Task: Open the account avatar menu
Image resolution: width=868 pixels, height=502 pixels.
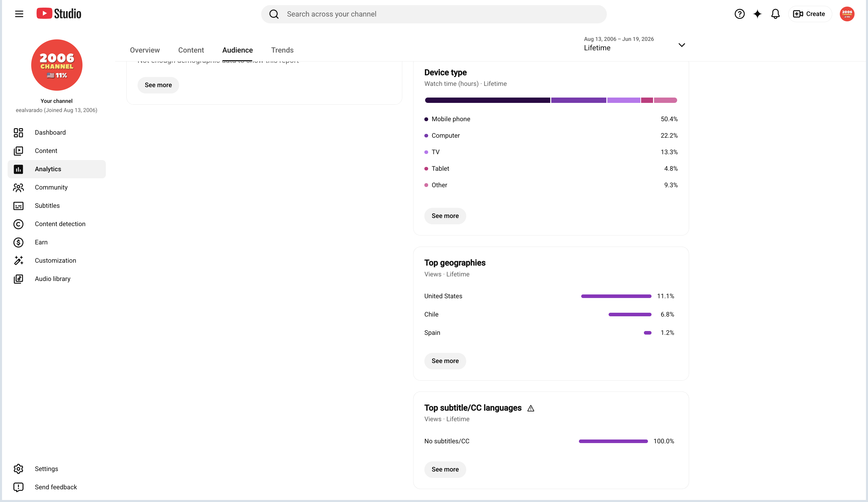Action: coord(847,14)
